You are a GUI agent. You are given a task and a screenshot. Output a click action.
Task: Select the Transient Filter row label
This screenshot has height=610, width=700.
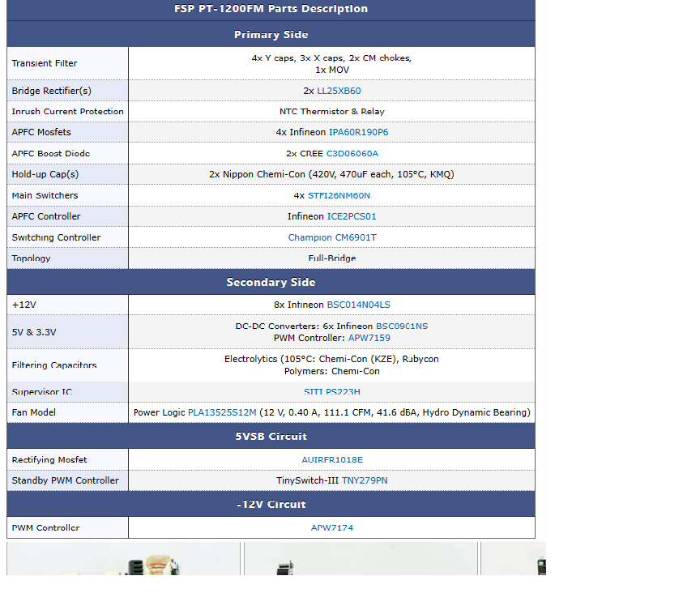(45, 63)
